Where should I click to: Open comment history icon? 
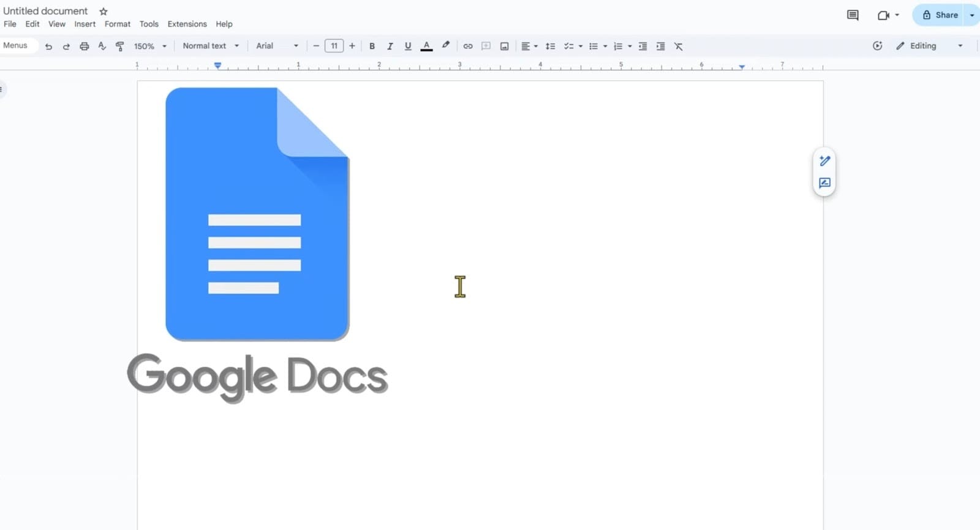click(x=853, y=15)
